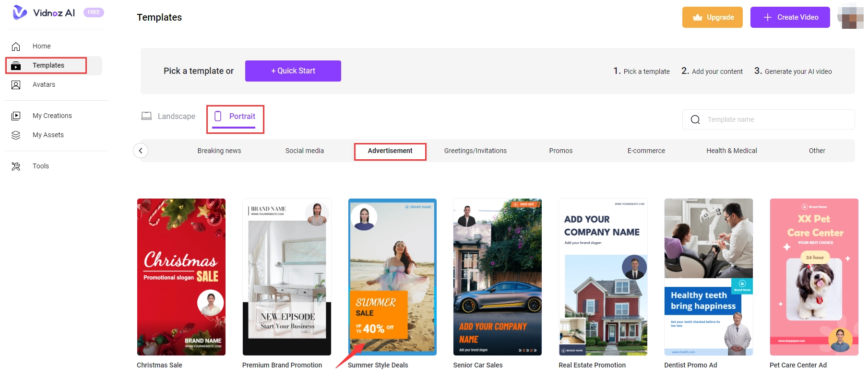The image size is (868, 378).
Task: Switch to the Landscape orientation tab
Action: click(168, 117)
